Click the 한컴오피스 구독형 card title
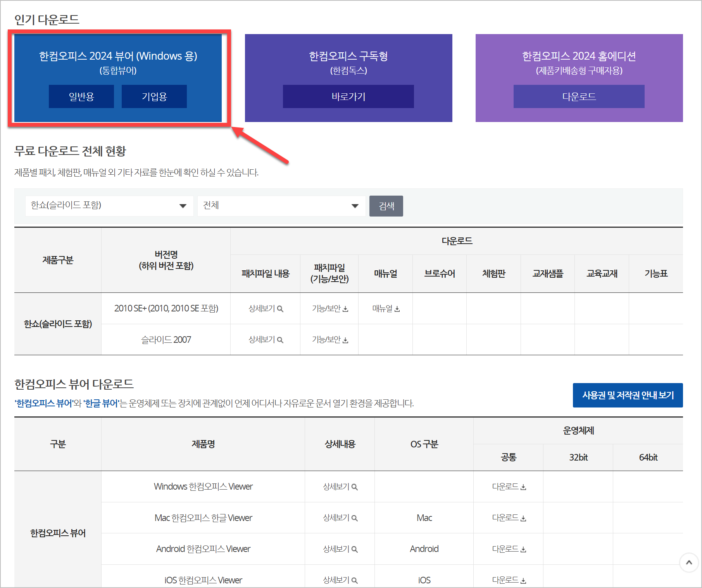 (348, 56)
